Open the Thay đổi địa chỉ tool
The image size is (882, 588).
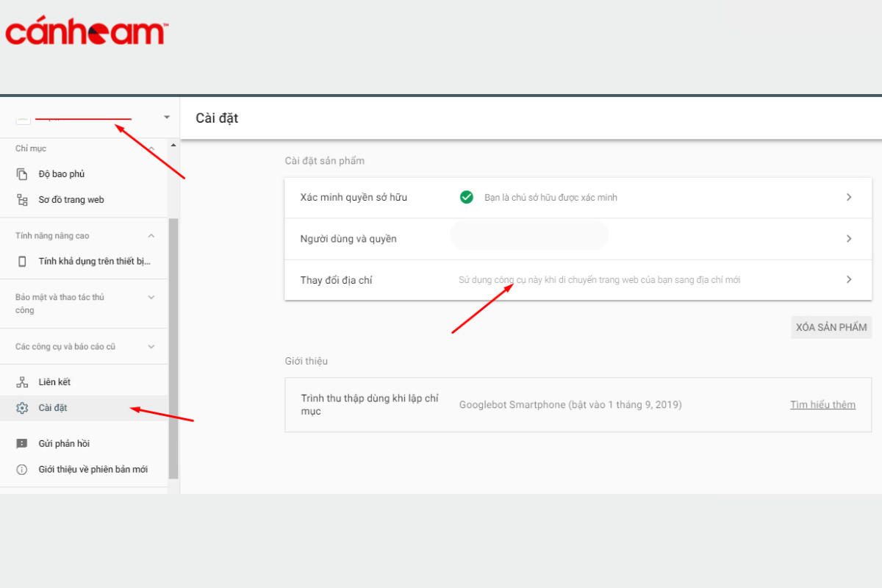click(x=578, y=280)
